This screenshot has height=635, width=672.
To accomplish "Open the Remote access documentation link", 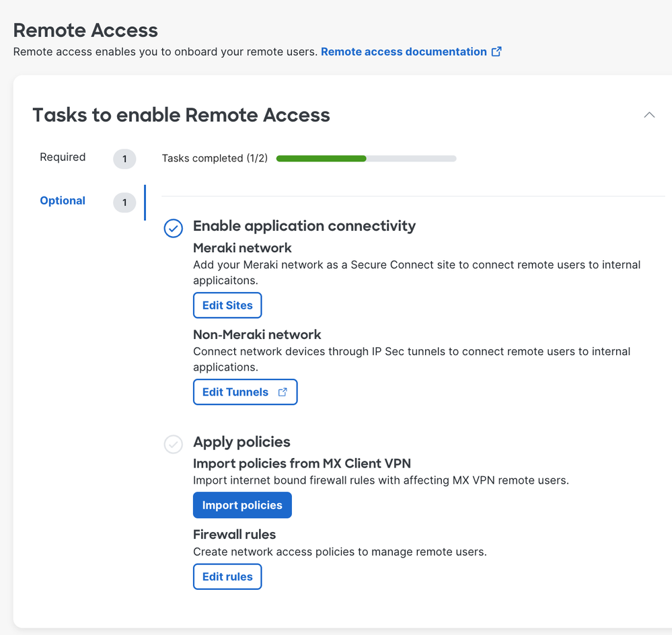I will point(404,52).
